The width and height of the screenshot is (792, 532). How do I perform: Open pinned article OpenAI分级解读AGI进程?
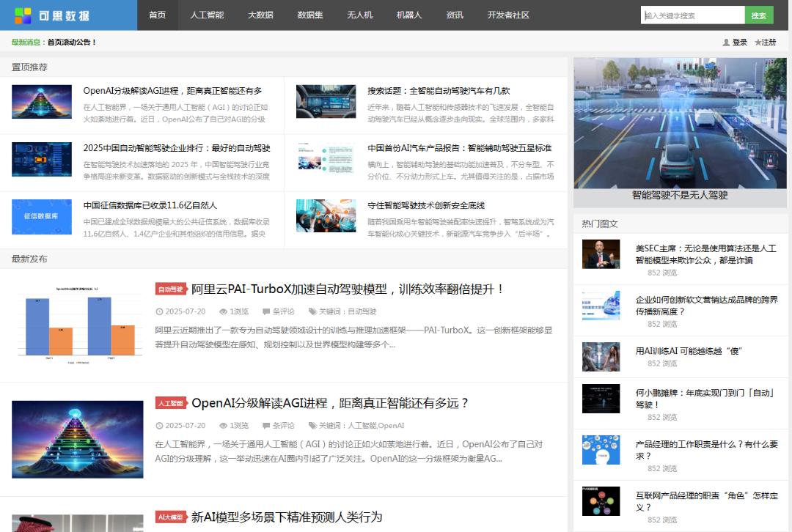172,91
